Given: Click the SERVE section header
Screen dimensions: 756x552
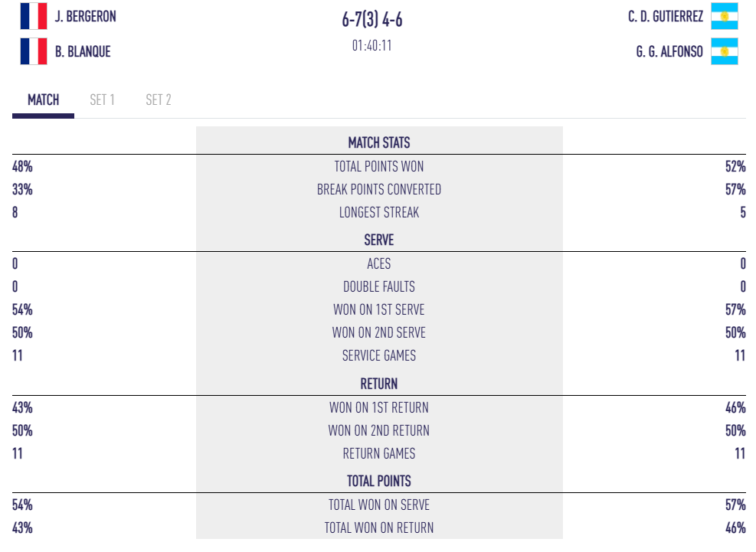Looking at the screenshot, I should (379, 240).
